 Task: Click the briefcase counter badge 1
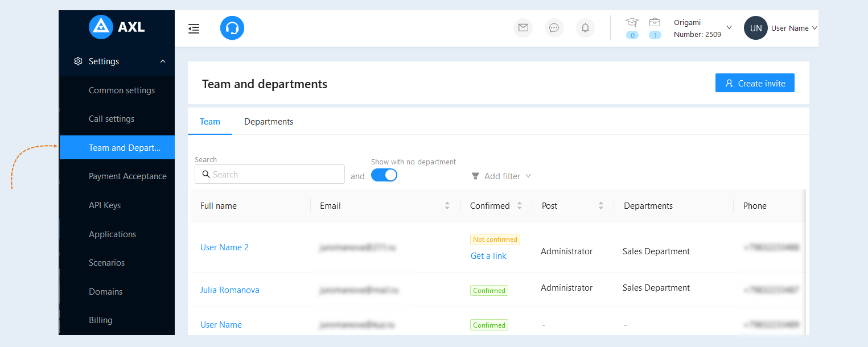point(655,35)
